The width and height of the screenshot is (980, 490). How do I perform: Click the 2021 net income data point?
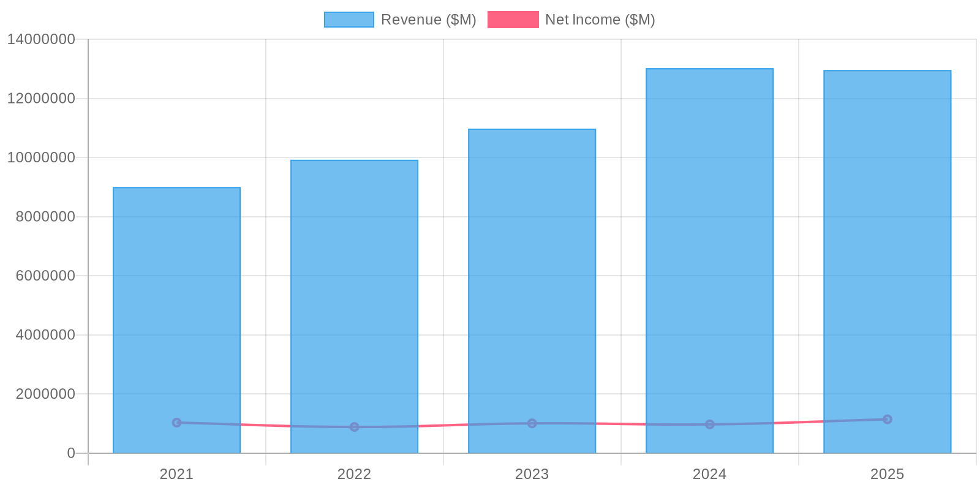pyautogui.click(x=176, y=423)
